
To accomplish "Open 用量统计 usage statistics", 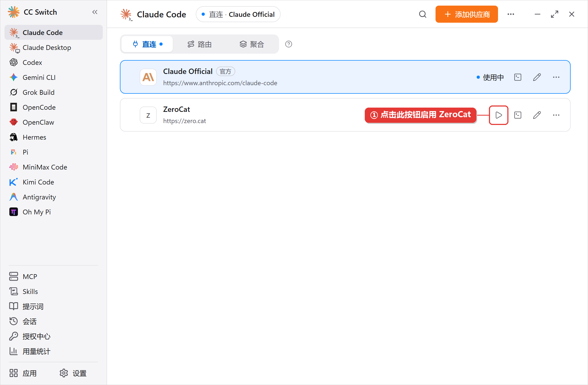I will [54, 351].
